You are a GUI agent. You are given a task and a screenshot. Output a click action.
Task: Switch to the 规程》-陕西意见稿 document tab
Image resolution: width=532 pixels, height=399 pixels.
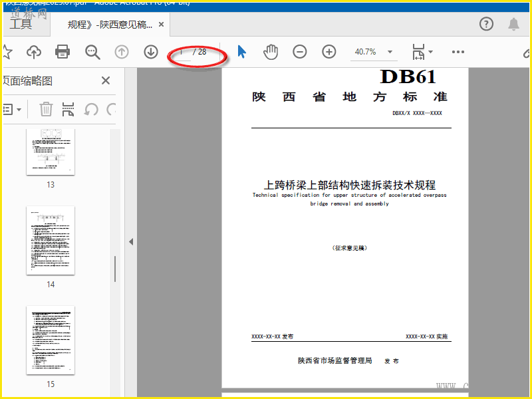pos(110,25)
